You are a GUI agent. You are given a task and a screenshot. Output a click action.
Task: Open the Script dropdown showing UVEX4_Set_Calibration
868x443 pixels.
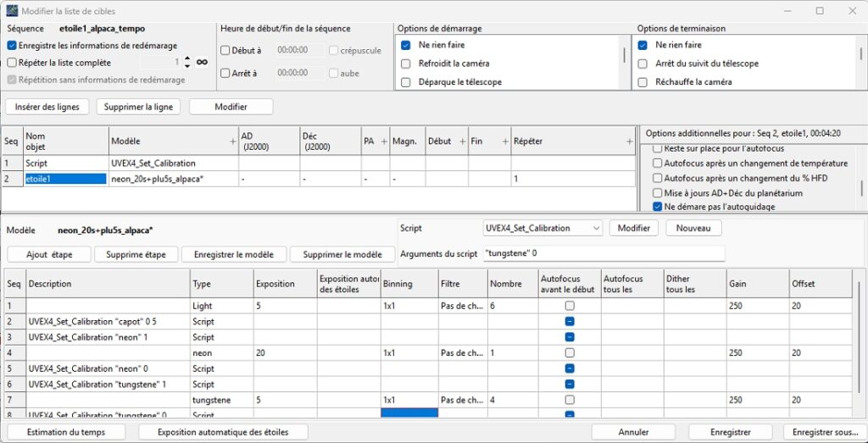542,229
